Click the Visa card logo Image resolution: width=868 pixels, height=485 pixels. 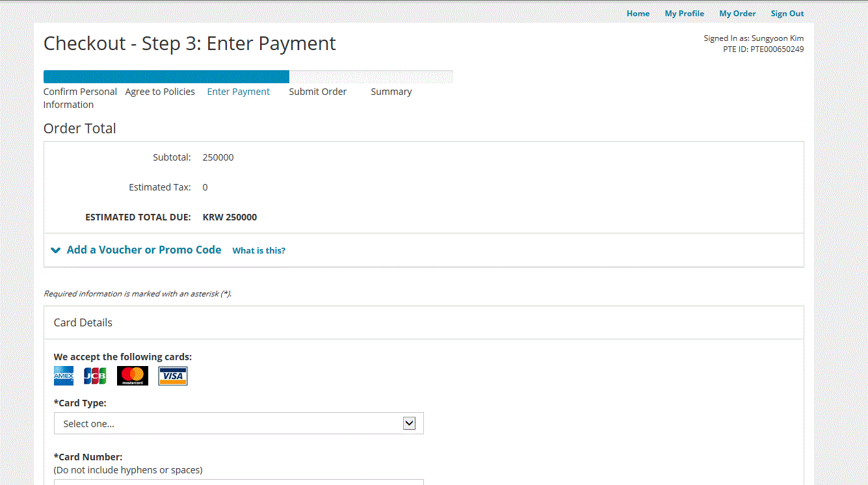173,376
